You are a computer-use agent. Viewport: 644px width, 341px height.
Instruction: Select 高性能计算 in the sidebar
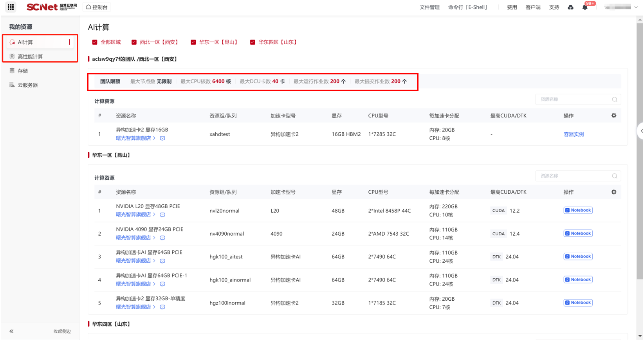click(30, 57)
